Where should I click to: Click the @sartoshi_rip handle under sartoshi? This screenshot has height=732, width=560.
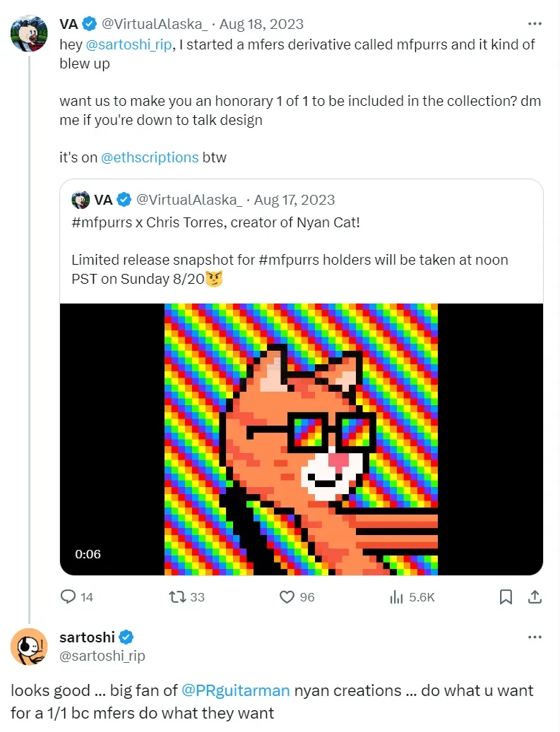pos(102,656)
